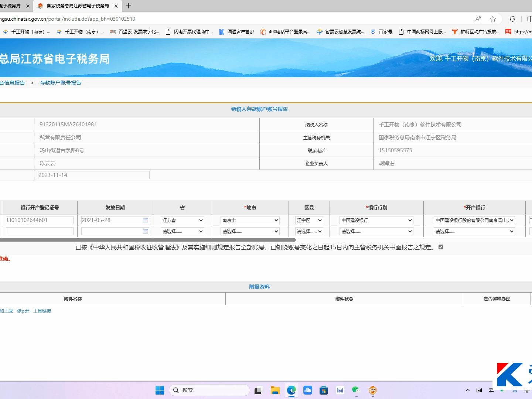Go to 存款账户账号报告 breadcrumb link

[61, 83]
